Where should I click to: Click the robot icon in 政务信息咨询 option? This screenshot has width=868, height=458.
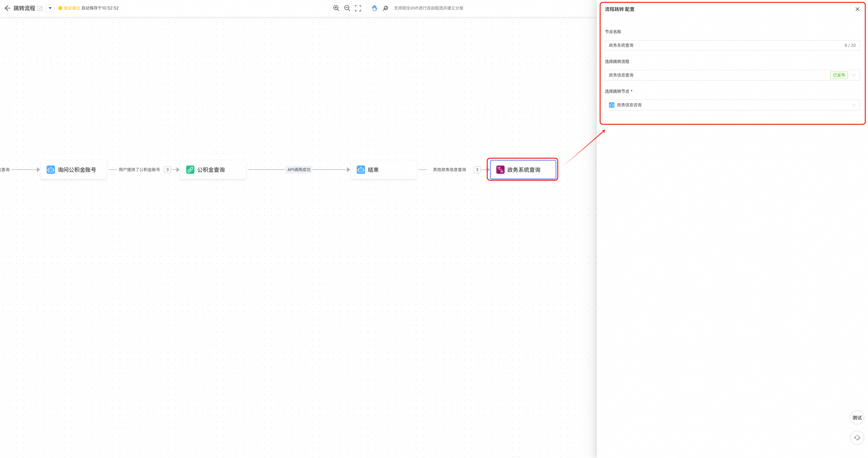[x=612, y=105]
